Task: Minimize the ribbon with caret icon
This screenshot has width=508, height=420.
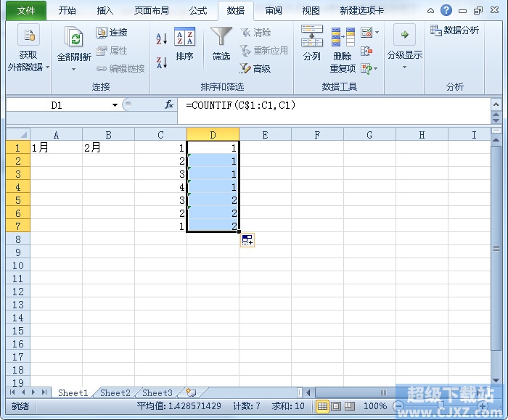Action: click(430, 11)
